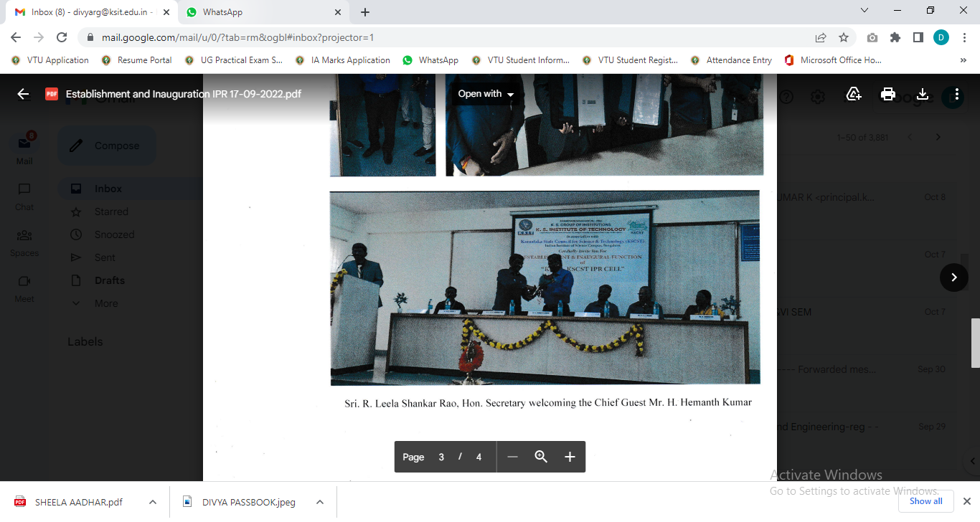Share this page from address bar

click(821, 37)
